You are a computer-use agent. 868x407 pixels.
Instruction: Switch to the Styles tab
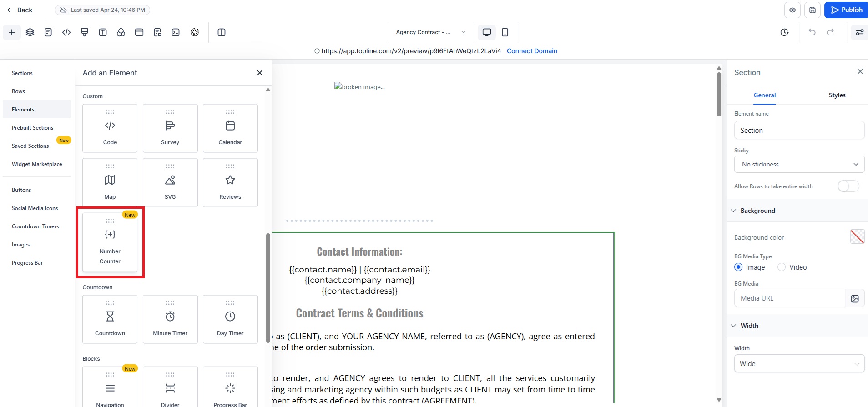[837, 95]
